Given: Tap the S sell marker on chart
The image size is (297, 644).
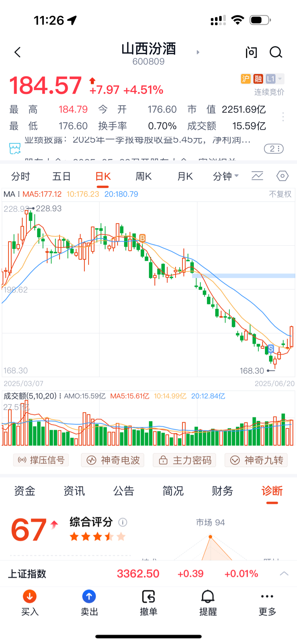Looking at the screenshot, I should (x=271, y=349).
